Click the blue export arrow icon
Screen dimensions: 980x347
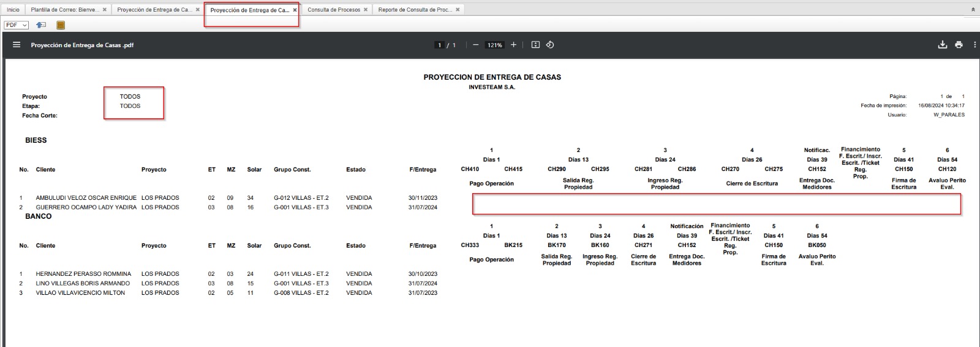[41, 25]
